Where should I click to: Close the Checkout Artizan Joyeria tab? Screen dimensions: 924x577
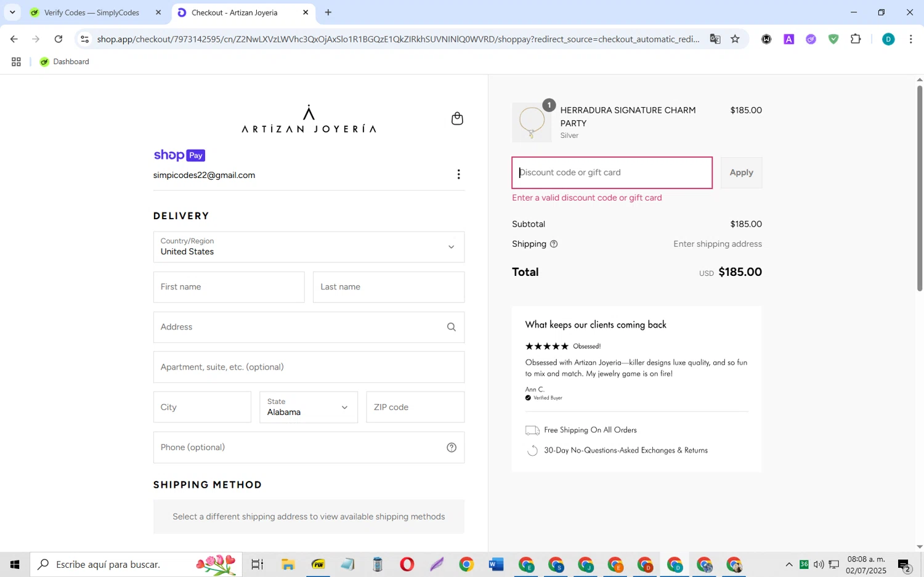click(306, 12)
